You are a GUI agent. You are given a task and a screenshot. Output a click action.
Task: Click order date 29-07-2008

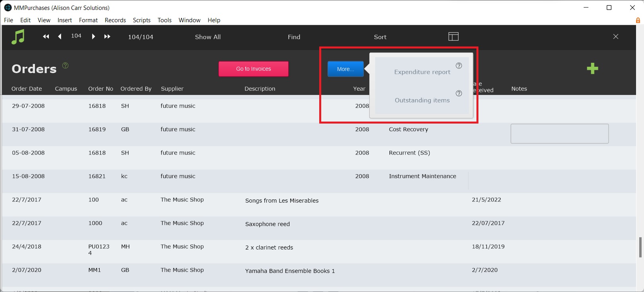pos(28,106)
